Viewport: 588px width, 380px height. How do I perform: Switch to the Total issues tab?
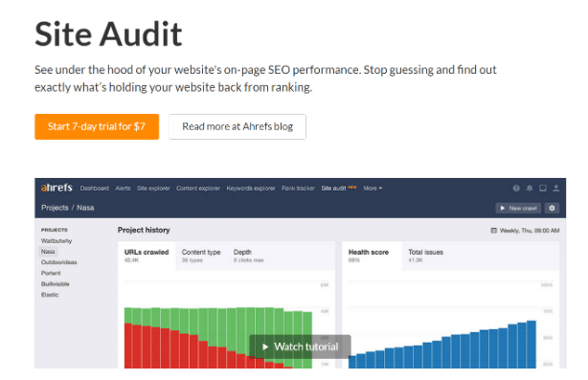click(x=425, y=256)
